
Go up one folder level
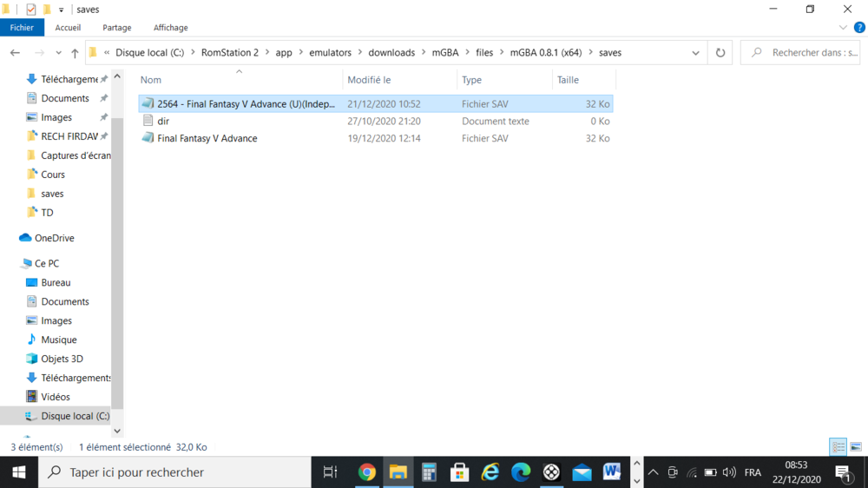click(x=75, y=53)
